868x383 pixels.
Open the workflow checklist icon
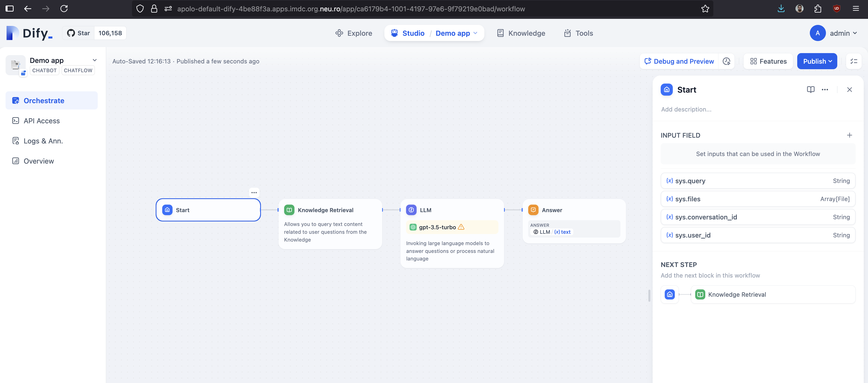[853, 61]
